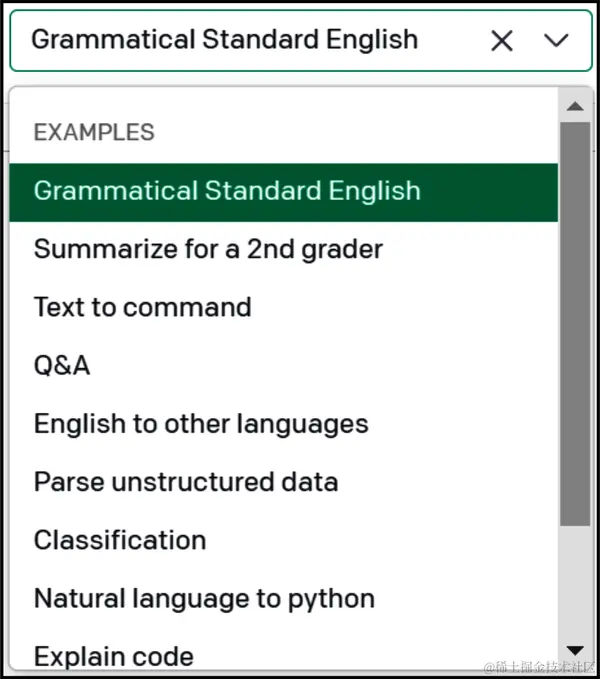Select English to other languages
The width and height of the screenshot is (600, 679).
(x=284, y=424)
